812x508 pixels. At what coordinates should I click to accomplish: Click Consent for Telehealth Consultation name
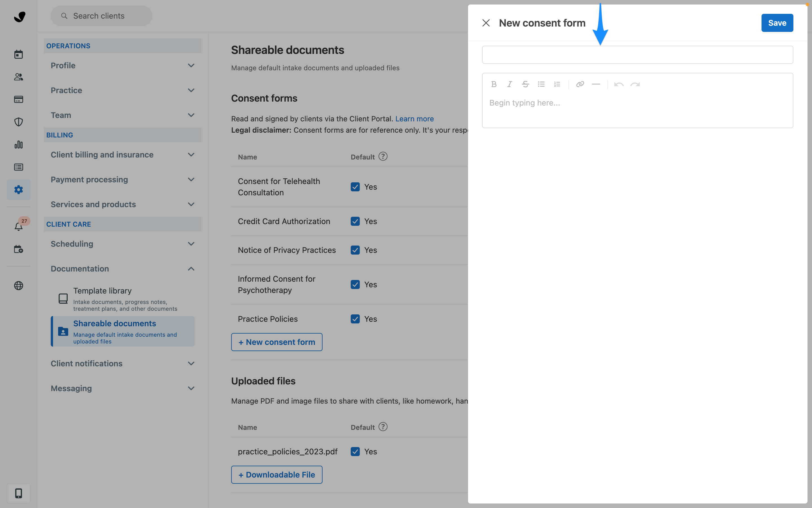point(279,187)
